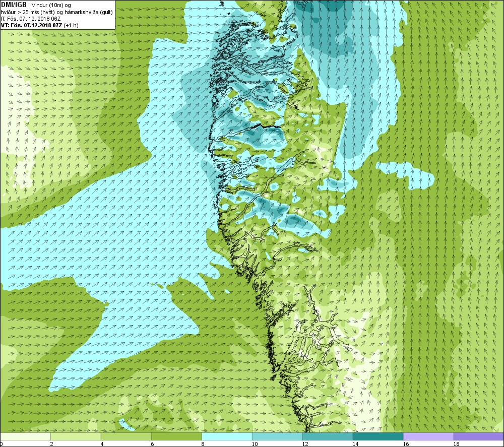Image resolution: width=504 pixels, height=447 pixels.
Task: Click the "IT: Fös. 07. 12. 2018 06Z" line
Action: (31, 19)
